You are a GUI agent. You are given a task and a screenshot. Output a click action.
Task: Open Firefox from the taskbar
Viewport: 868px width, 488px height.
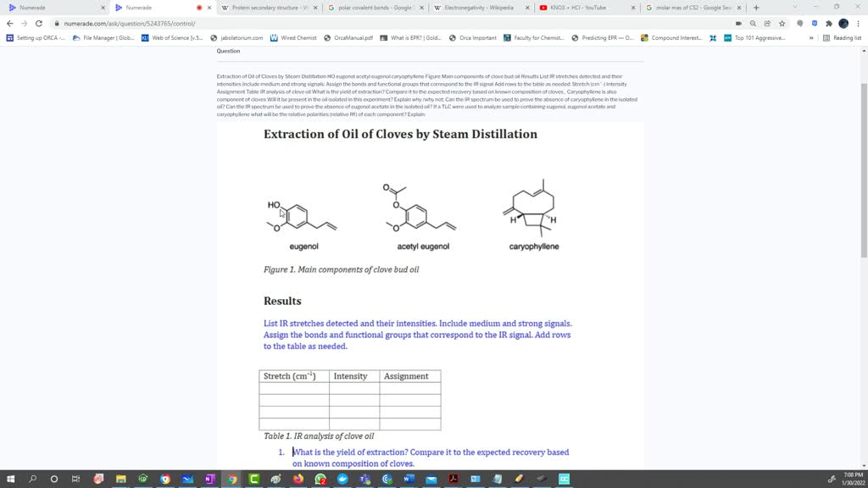[x=297, y=480]
